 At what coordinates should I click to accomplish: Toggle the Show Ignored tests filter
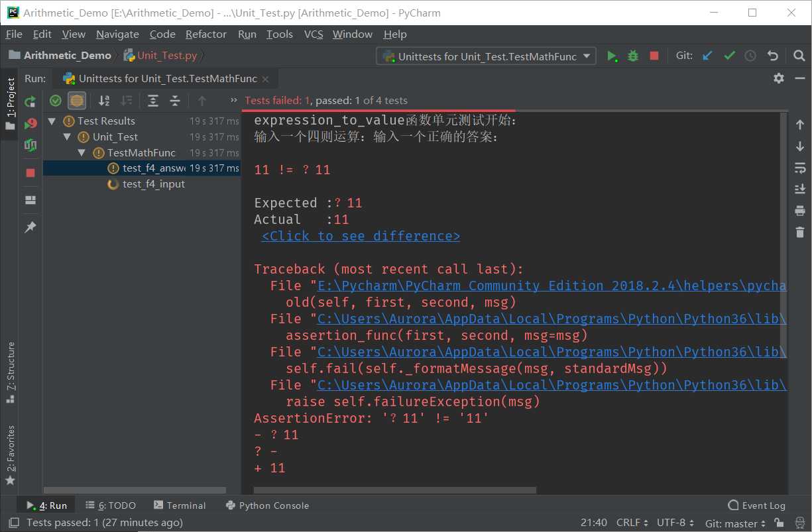pyautogui.click(x=77, y=101)
